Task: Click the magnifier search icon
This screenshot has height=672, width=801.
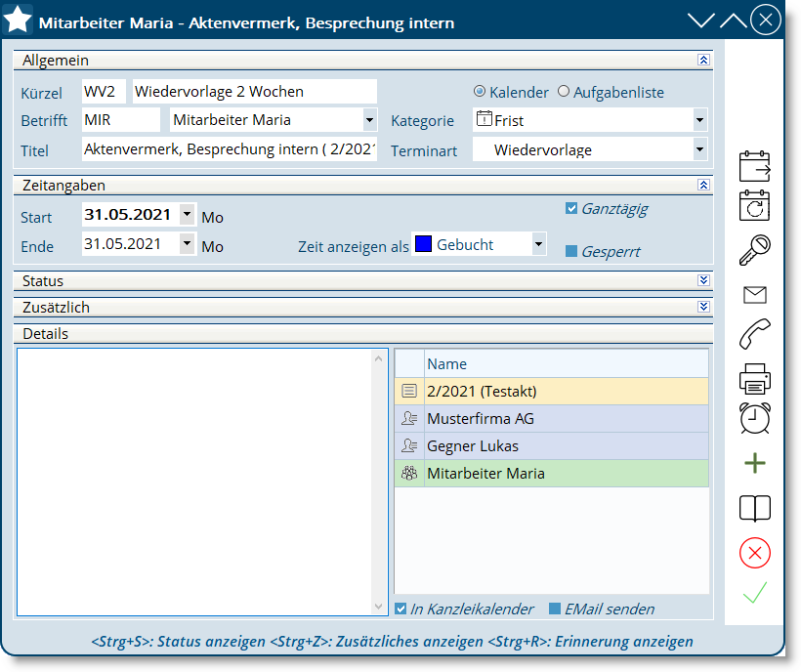Action: pyautogui.click(x=754, y=250)
